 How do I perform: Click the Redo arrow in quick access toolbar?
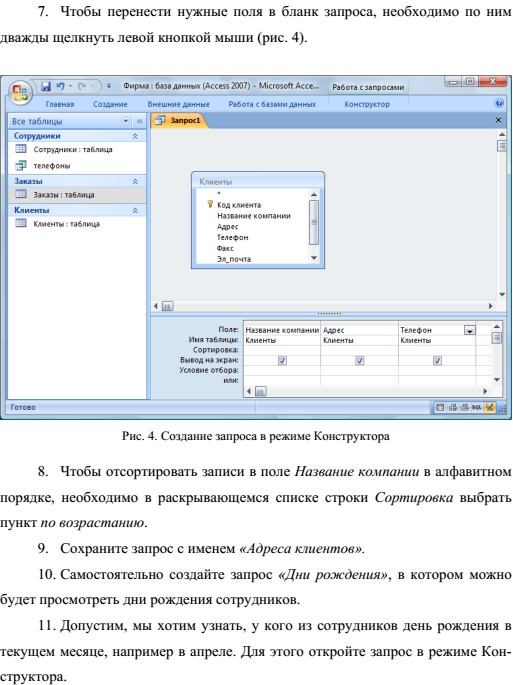82,86
